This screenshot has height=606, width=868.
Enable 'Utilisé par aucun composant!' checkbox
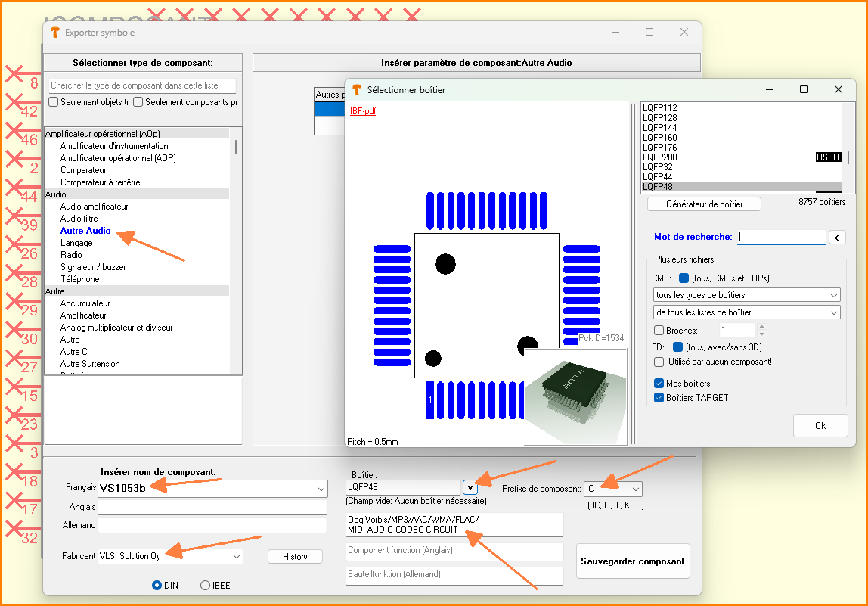659,362
